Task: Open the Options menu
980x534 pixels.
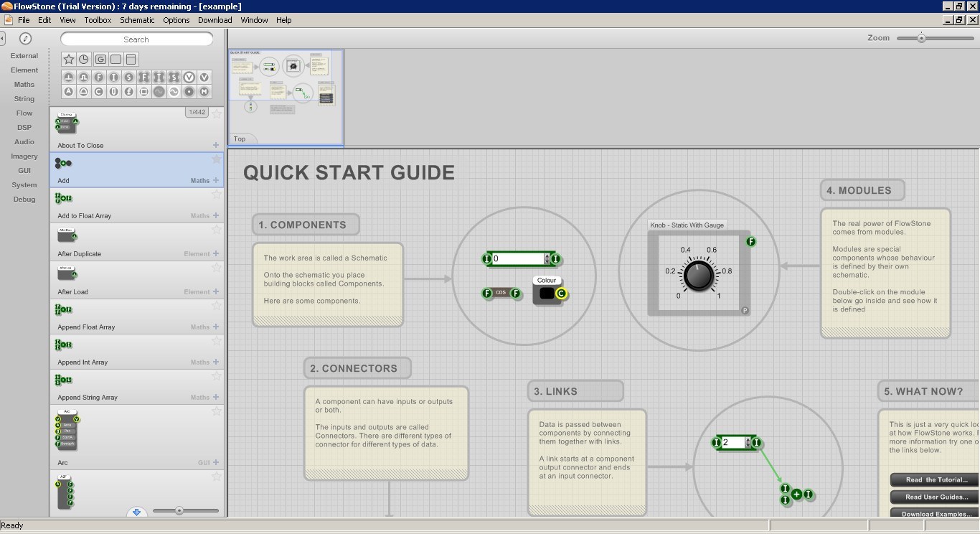Action: click(x=176, y=20)
